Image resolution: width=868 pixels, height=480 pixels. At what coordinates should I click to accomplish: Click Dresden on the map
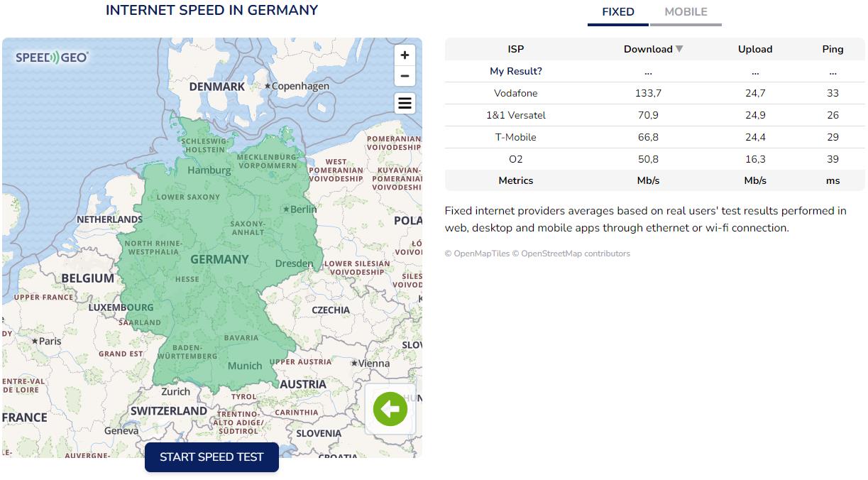[294, 263]
